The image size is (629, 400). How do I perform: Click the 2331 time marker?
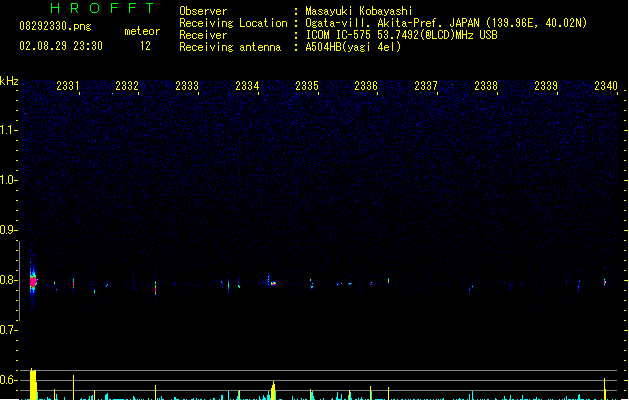tap(67, 86)
